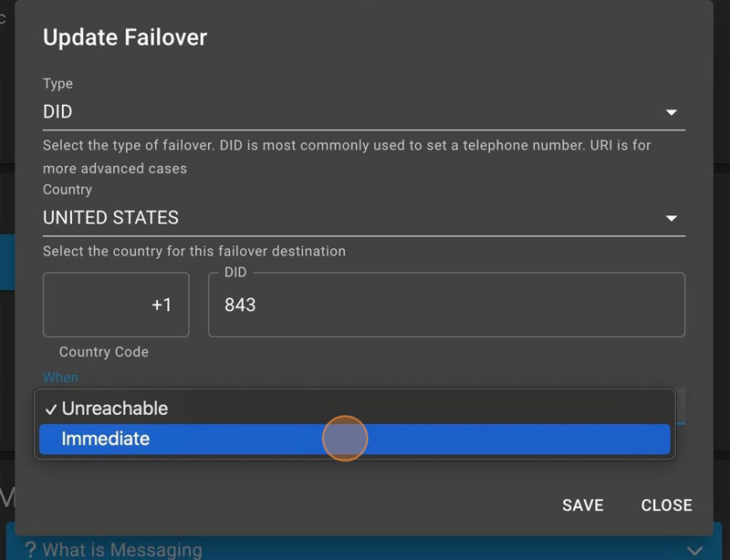The width and height of the screenshot is (730, 560).
Task: Click the Country Code caption
Action: pyautogui.click(x=104, y=352)
